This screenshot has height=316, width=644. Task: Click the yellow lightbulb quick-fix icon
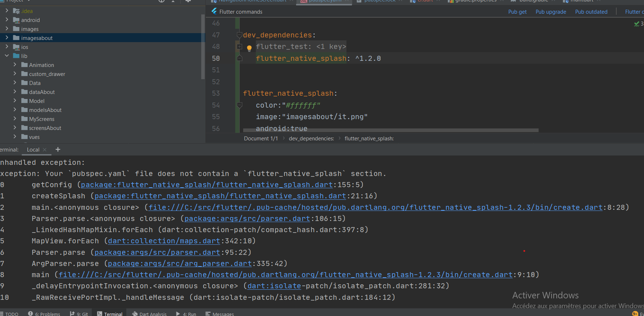[249, 48]
